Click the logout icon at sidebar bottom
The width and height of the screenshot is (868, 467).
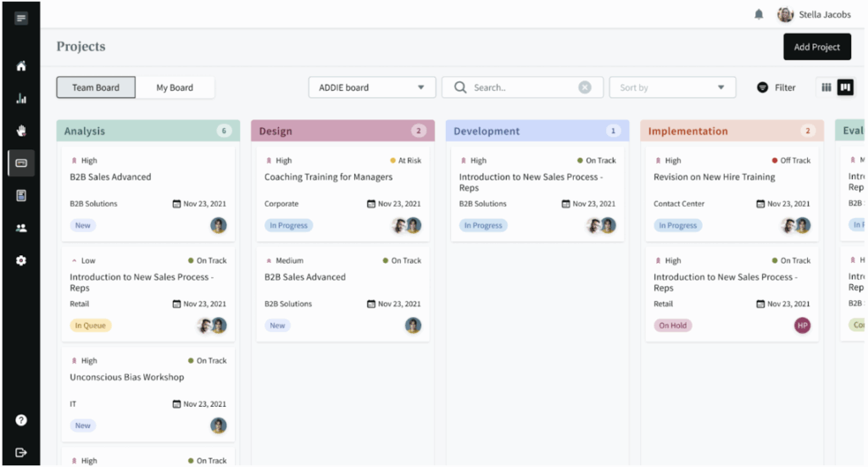(21, 452)
